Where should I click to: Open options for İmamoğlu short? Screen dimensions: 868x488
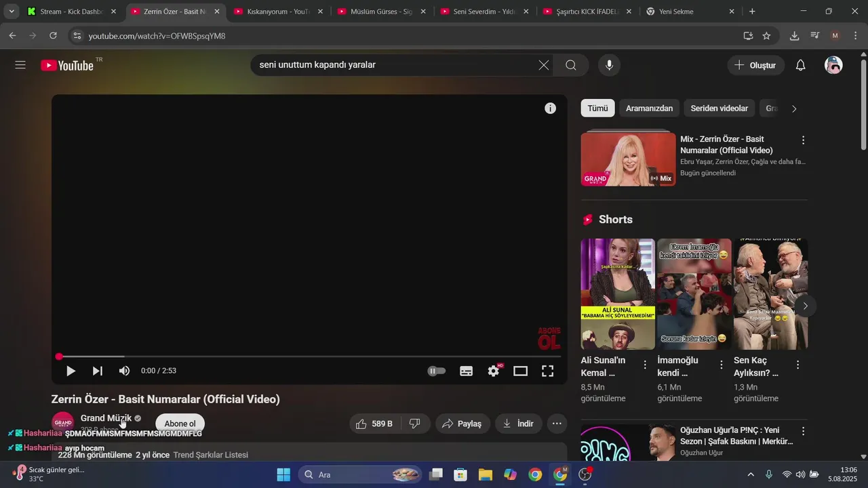pyautogui.click(x=722, y=365)
